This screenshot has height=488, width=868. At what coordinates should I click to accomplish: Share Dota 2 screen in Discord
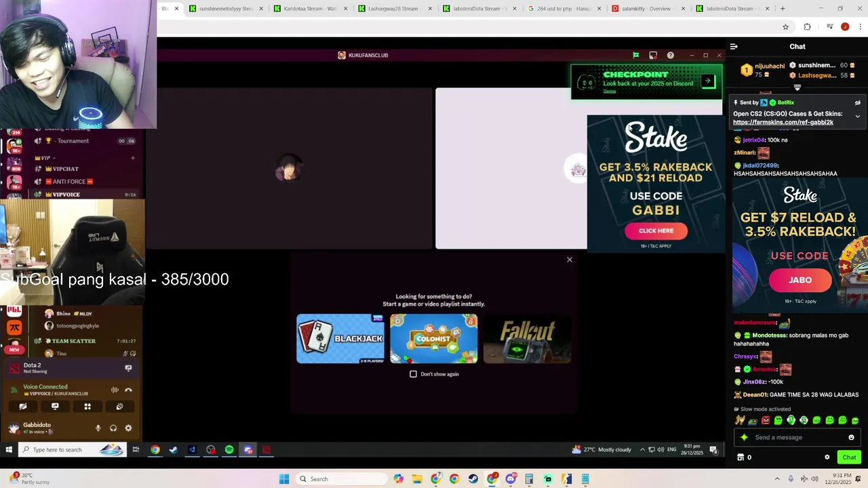click(x=128, y=368)
